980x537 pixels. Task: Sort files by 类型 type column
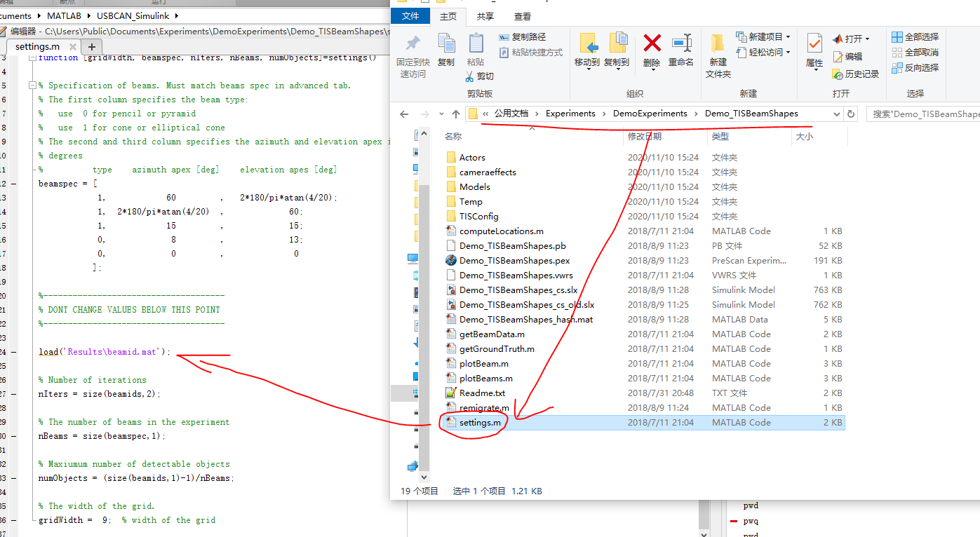720,137
